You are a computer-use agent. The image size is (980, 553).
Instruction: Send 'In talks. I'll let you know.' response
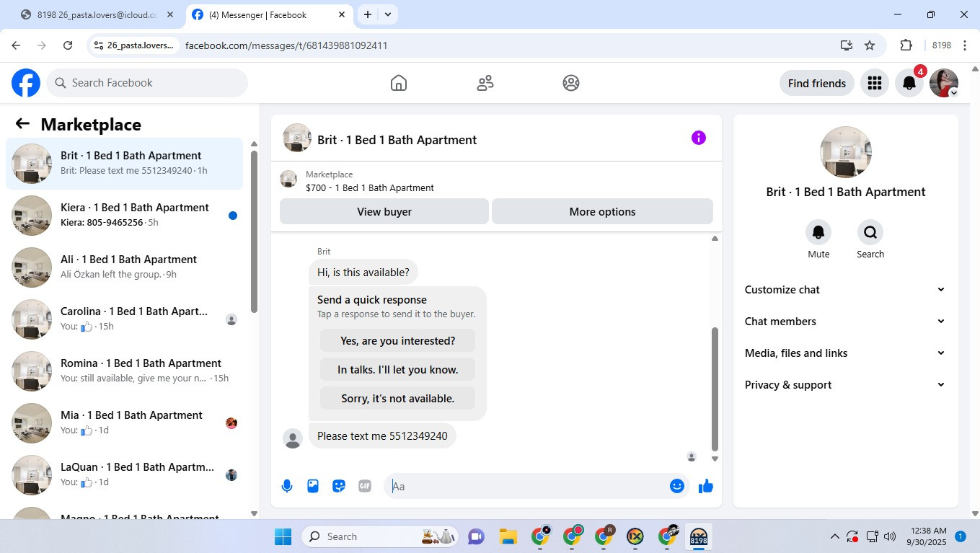point(398,370)
